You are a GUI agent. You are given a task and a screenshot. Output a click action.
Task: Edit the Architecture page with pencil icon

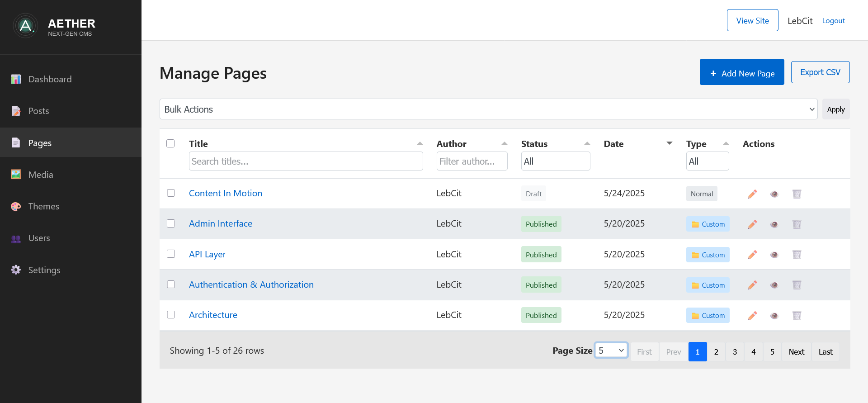[752, 316]
